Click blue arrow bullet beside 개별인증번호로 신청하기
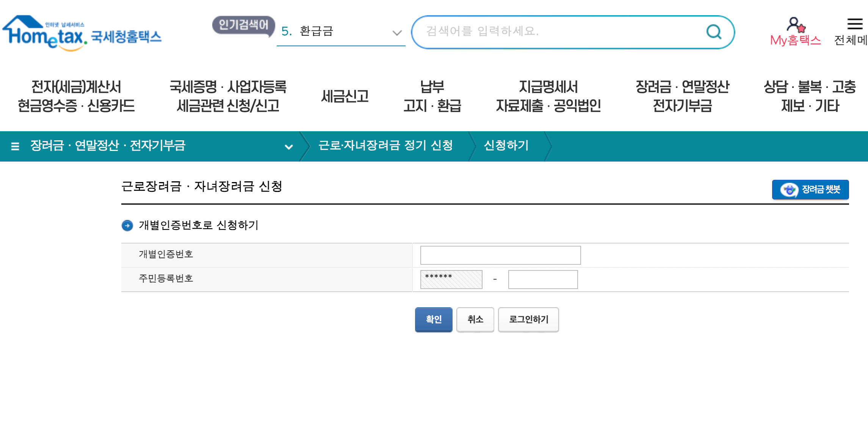 127,225
